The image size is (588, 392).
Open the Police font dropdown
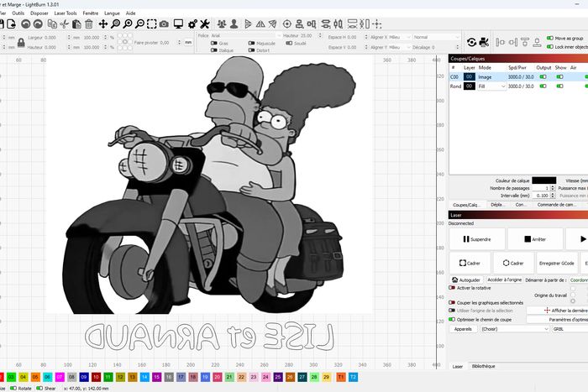coord(245,35)
